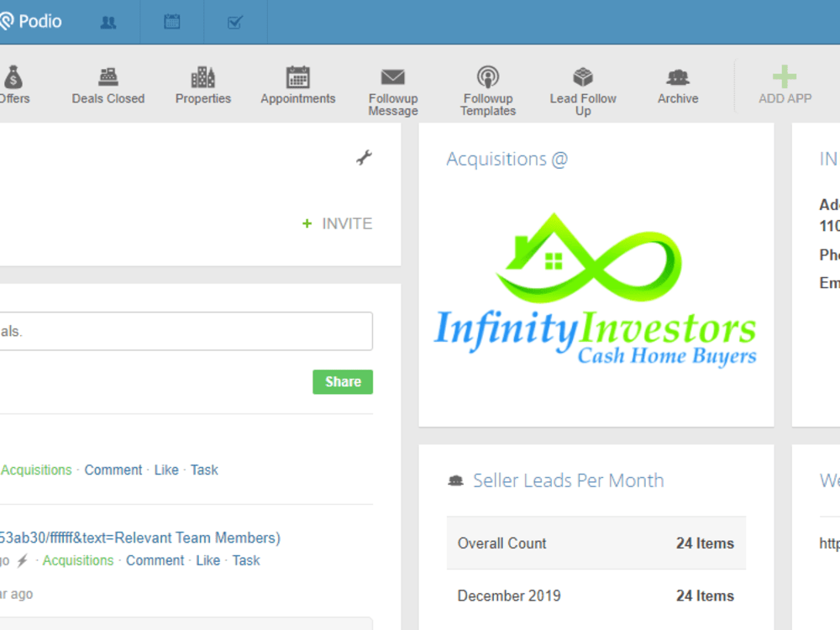The height and width of the screenshot is (630, 840).
Task: Open the Offers app
Action: 14,85
